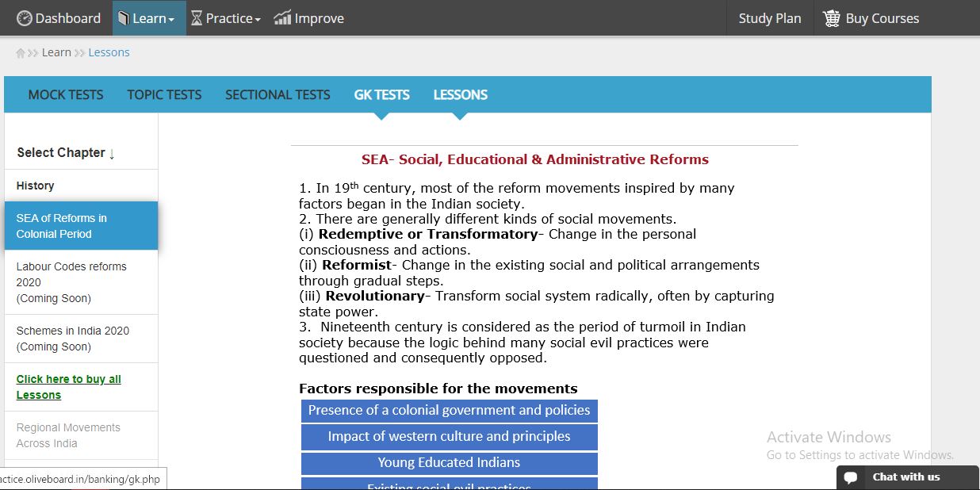
Task: Click the Learn book icon
Action: tap(123, 18)
